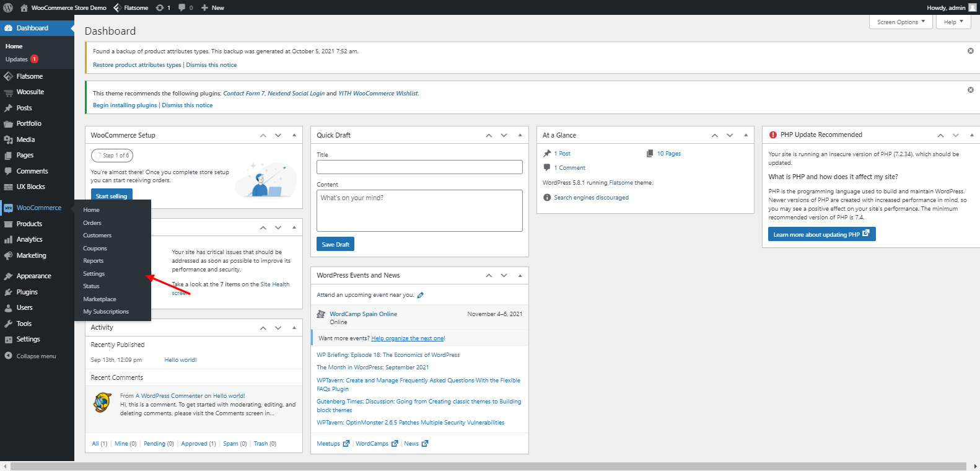Open the Help dropdown tab
This screenshot has width=980, height=471.
coord(953,22)
